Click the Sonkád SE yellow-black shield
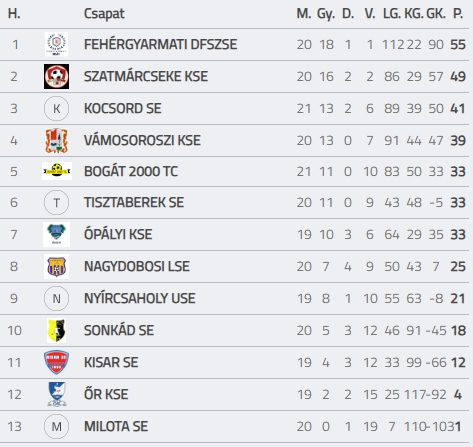473x447 pixels. 56,330
